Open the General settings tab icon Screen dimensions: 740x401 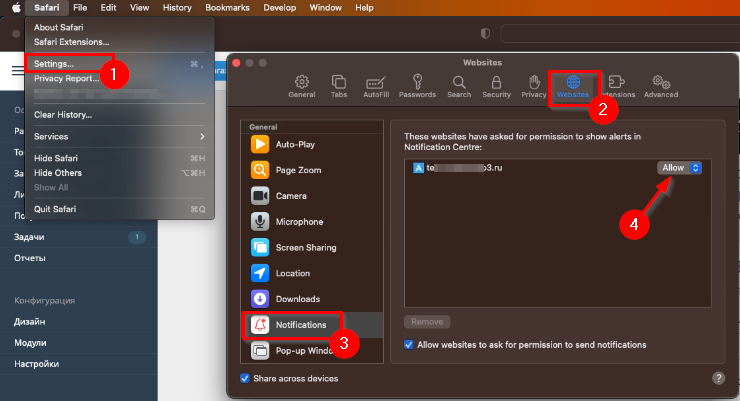click(x=301, y=84)
